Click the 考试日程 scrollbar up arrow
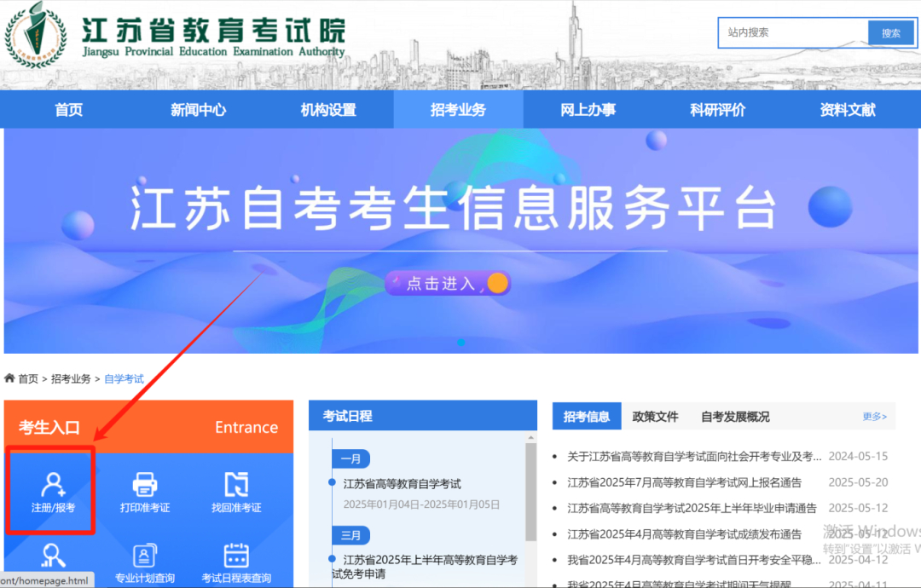921x588 pixels. [x=530, y=438]
